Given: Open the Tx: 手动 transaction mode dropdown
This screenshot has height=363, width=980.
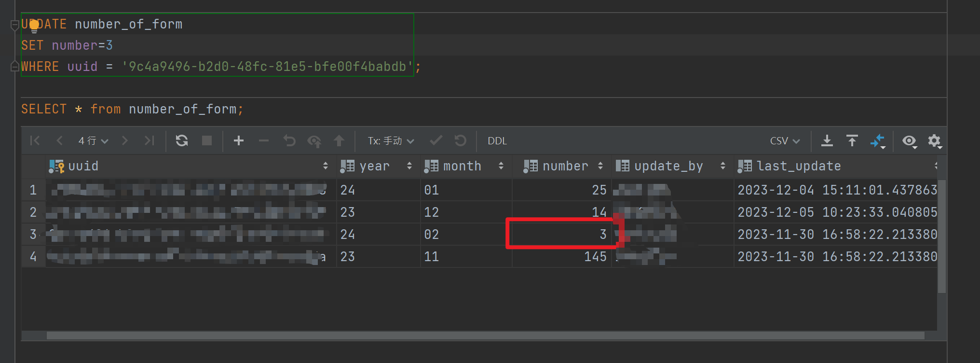Looking at the screenshot, I should (390, 140).
